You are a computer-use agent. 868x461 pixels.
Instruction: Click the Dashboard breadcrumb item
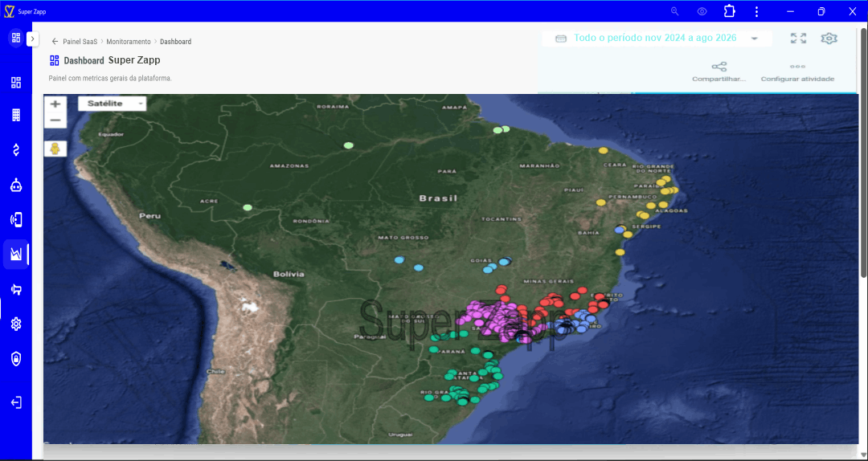[x=176, y=42]
